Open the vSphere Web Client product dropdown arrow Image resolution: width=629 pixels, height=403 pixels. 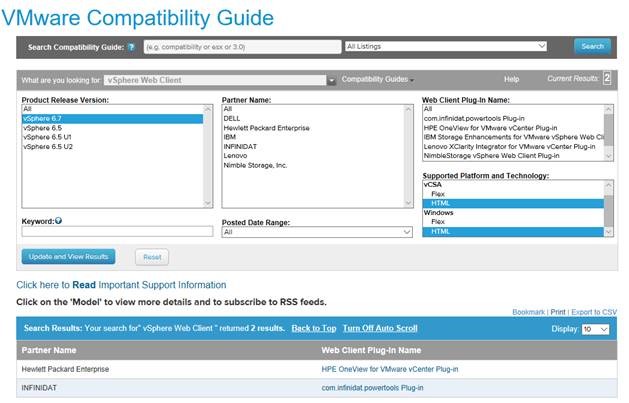point(331,80)
